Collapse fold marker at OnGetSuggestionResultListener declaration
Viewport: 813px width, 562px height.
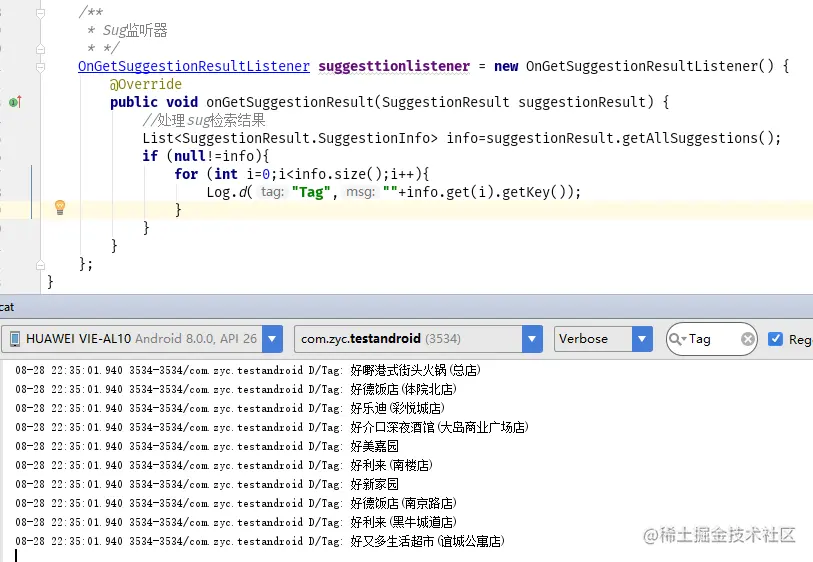click(40, 67)
